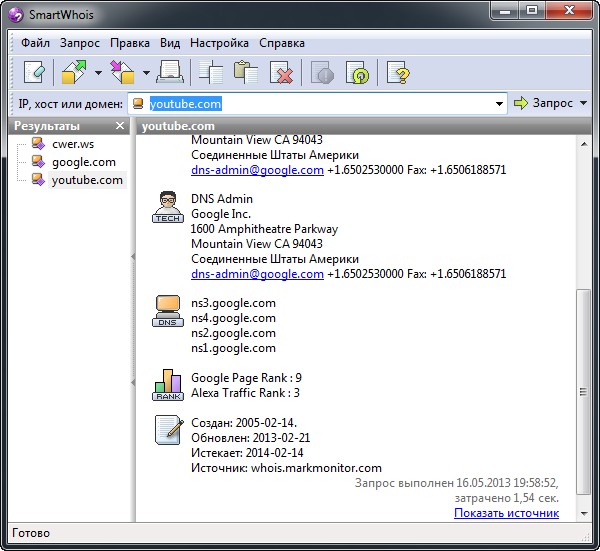Click Источник: whois.markmonitor.com line

pyautogui.click(x=286, y=468)
